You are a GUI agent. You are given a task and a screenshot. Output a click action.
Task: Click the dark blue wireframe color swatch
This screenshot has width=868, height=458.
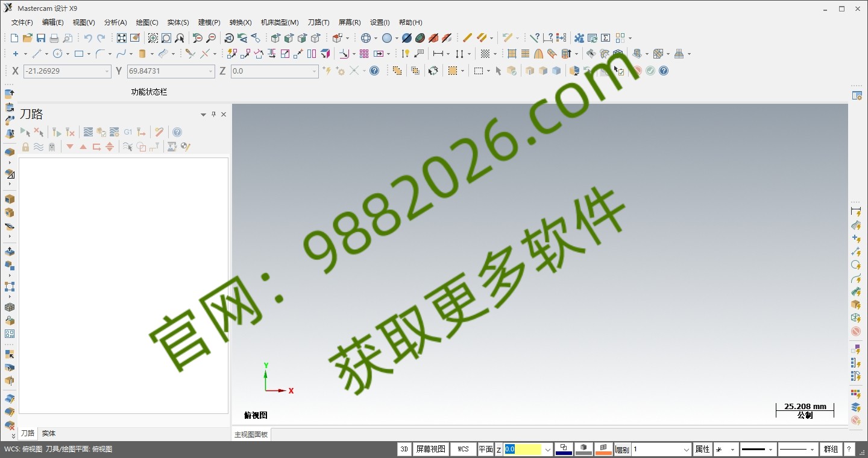coord(564,449)
